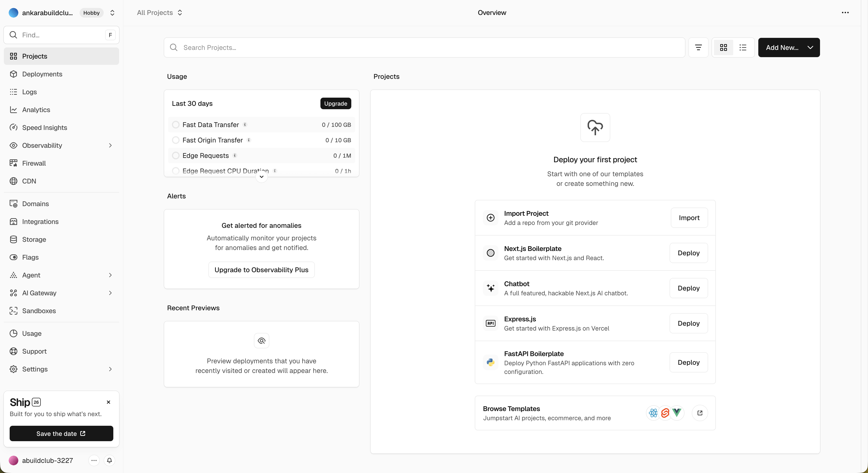Deploy the Next.js Boilerplate template
The height and width of the screenshot is (473, 868).
(x=689, y=253)
